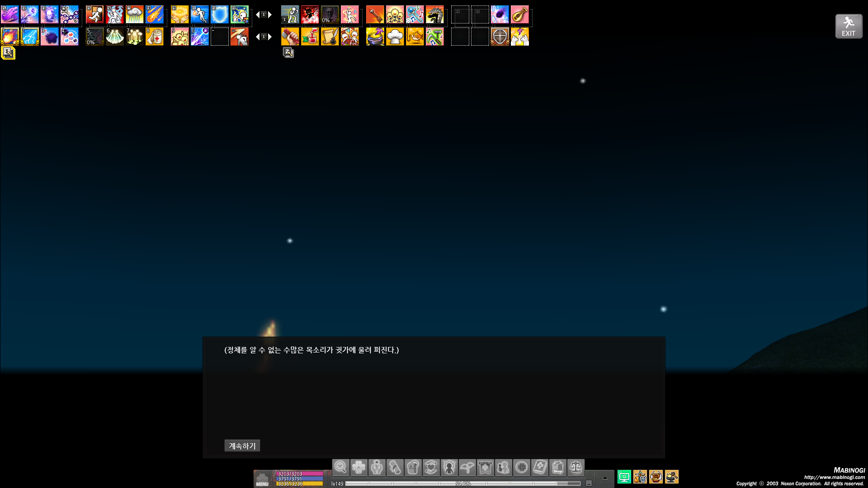Image resolution: width=868 pixels, height=488 pixels.
Task: Cast the fireball skill in slot 1
Action: [10, 37]
